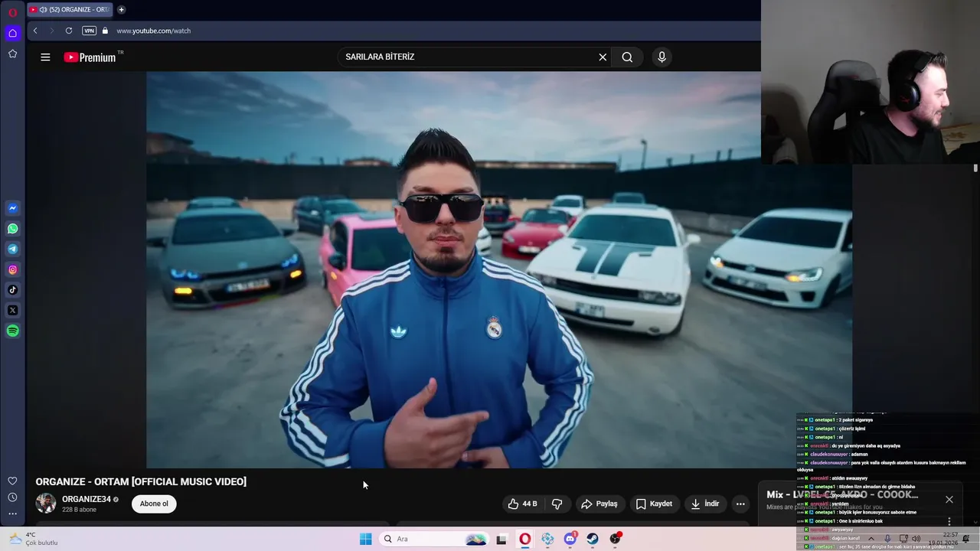Image resolution: width=980 pixels, height=551 pixels.
Task: Click the taskbar Ara search box
Action: 435,539
